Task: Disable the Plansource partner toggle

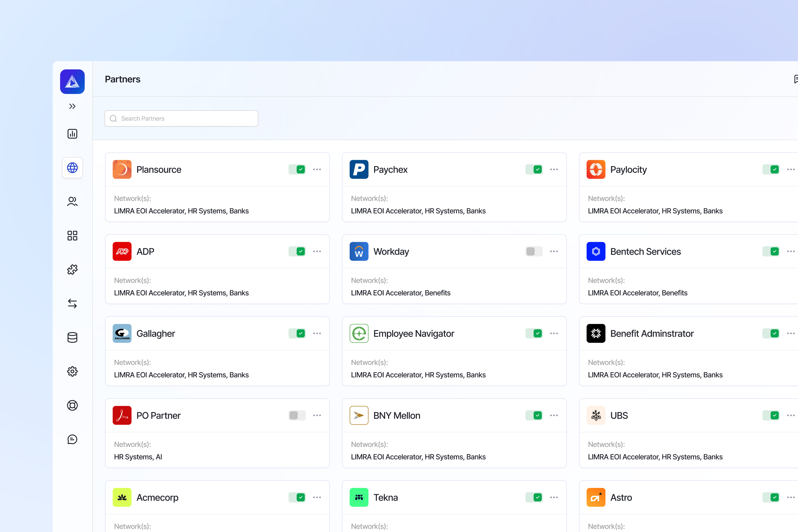Action: (x=297, y=169)
